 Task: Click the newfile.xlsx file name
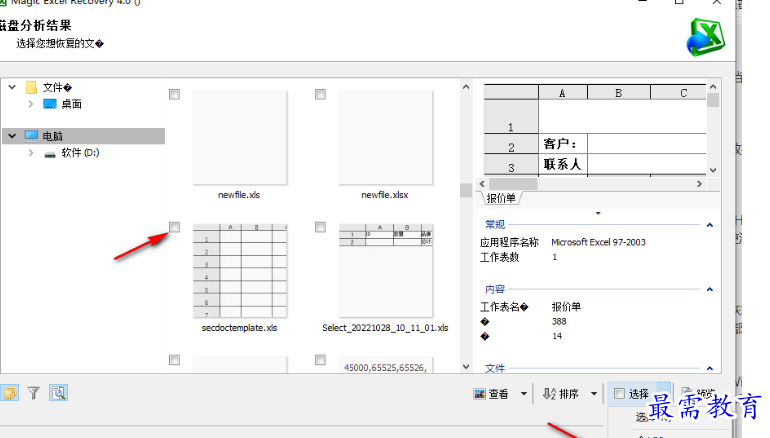pos(385,195)
